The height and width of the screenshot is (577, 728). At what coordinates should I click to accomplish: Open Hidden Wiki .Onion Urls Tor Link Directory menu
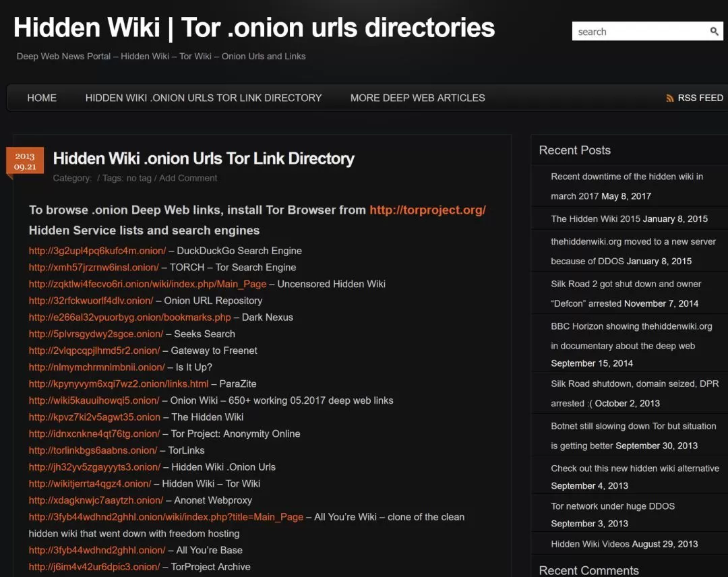pos(204,98)
